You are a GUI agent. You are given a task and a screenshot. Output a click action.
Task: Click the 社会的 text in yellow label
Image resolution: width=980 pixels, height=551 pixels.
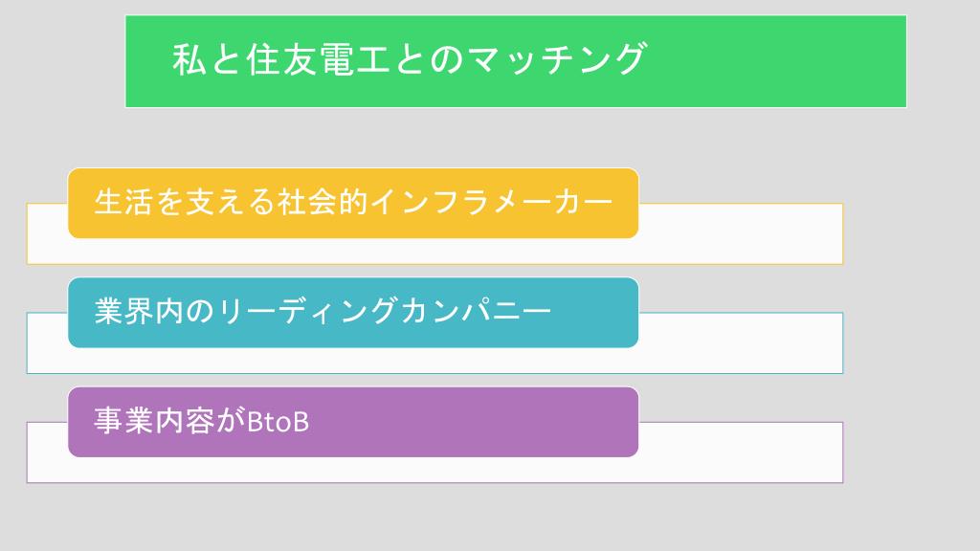323,203
